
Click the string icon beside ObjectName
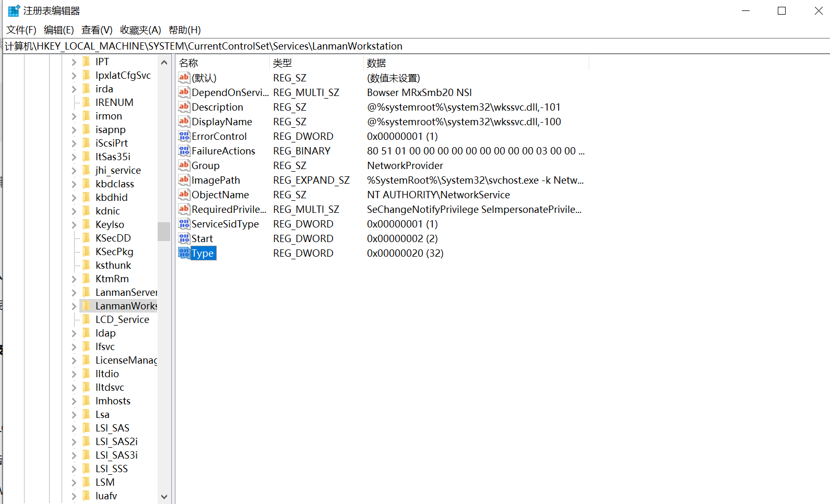coord(184,195)
